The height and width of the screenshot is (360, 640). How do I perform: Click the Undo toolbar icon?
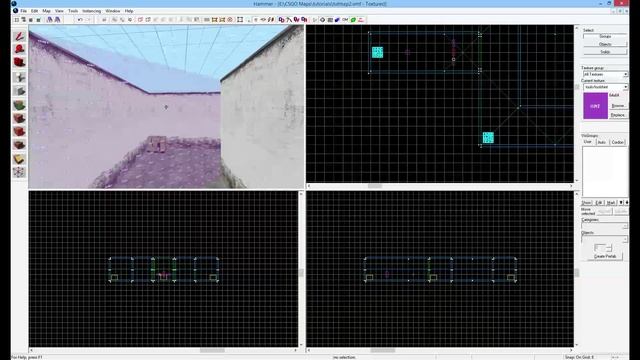[x=80, y=20]
